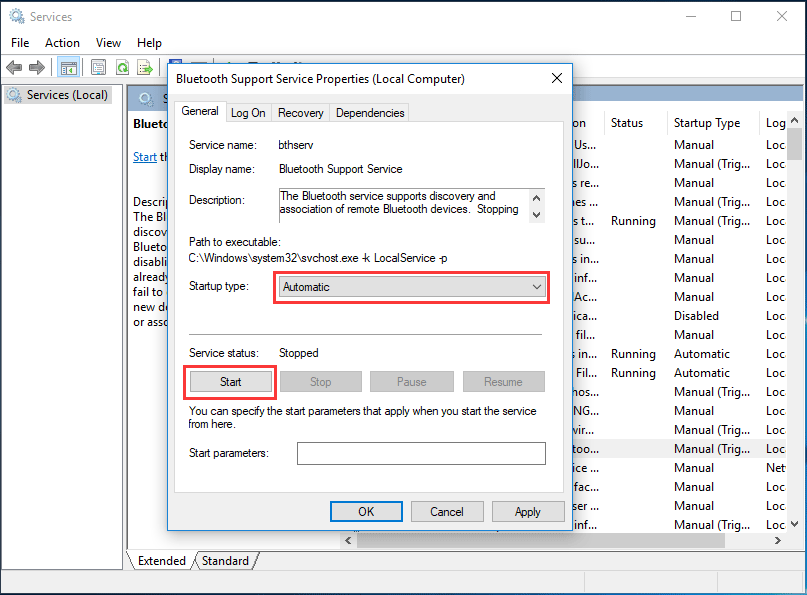Screen dimensions: 807x595
Task: Click the 'Net' log on cell
Action: [775, 468]
